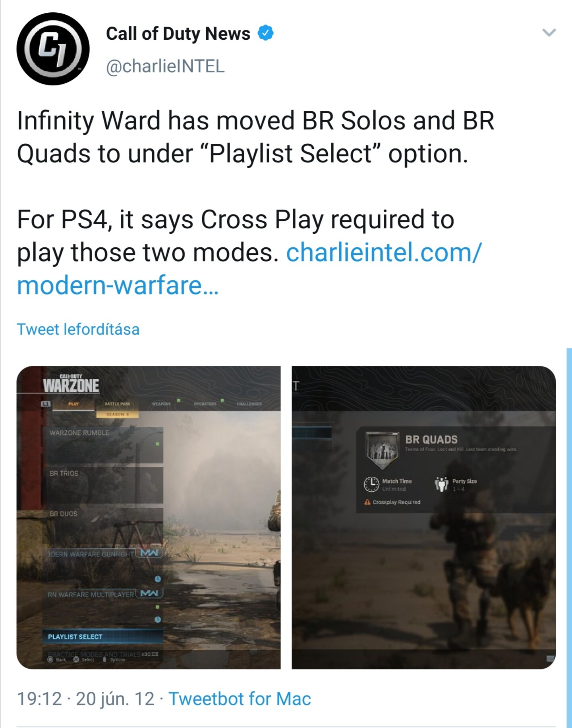Click the Warzone Rumble menu entry
Viewport: 572px width, 728px height.
[x=103, y=445]
